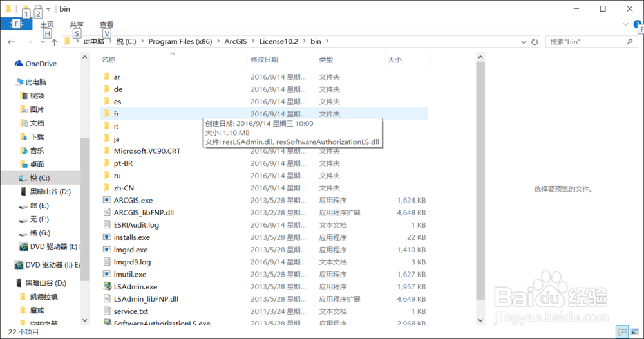Select the fr folder row
Image resolution: width=644 pixels, height=339 pixels.
pos(264,114)
